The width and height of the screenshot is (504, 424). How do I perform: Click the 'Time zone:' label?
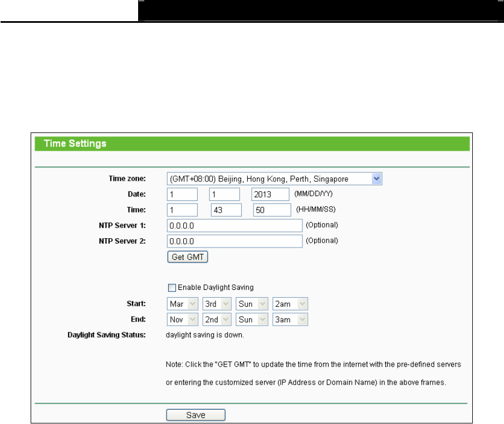click(x=127, y=179)
